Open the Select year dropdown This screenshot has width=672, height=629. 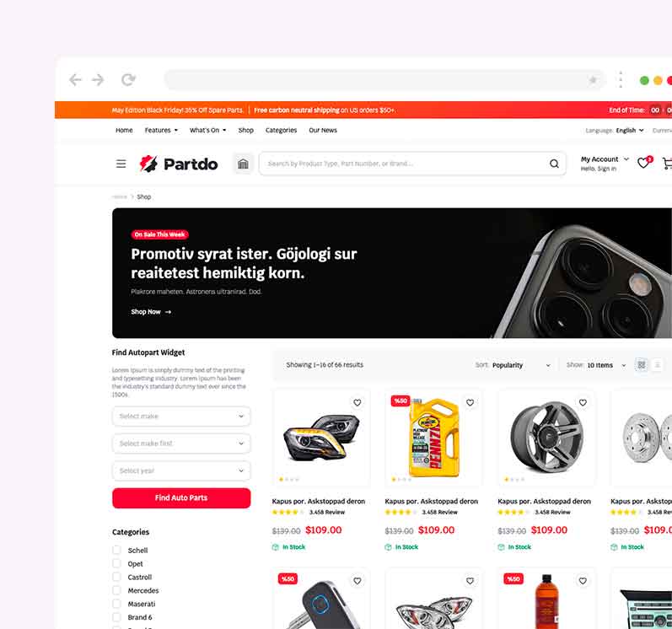tap(181, 470)
